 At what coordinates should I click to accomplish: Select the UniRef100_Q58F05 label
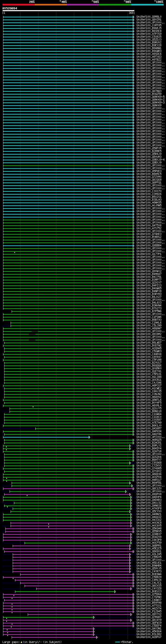[149, 148]
